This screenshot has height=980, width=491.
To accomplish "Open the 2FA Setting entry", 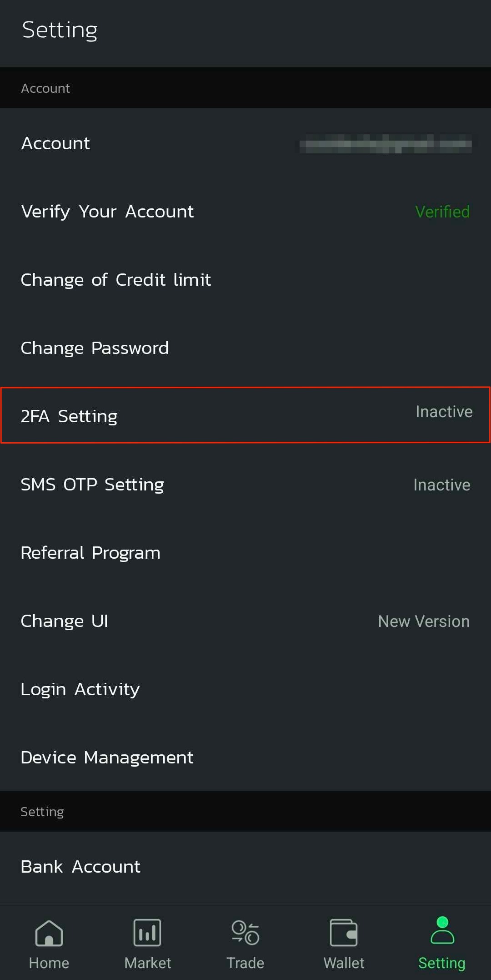I will (69, 415).
